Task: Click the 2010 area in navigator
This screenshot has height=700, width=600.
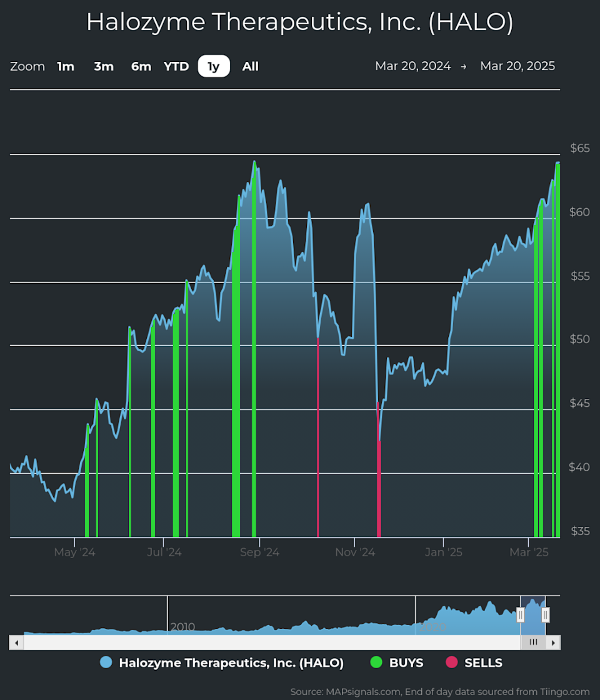Action: pyautogui.click(x=182, y=627)
